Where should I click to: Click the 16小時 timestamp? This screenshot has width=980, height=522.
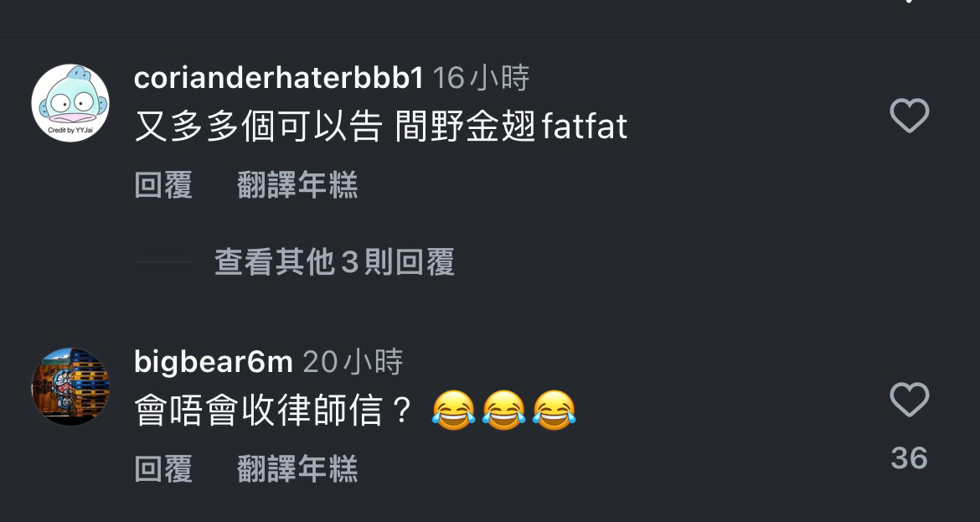click(x=481, y=78)
